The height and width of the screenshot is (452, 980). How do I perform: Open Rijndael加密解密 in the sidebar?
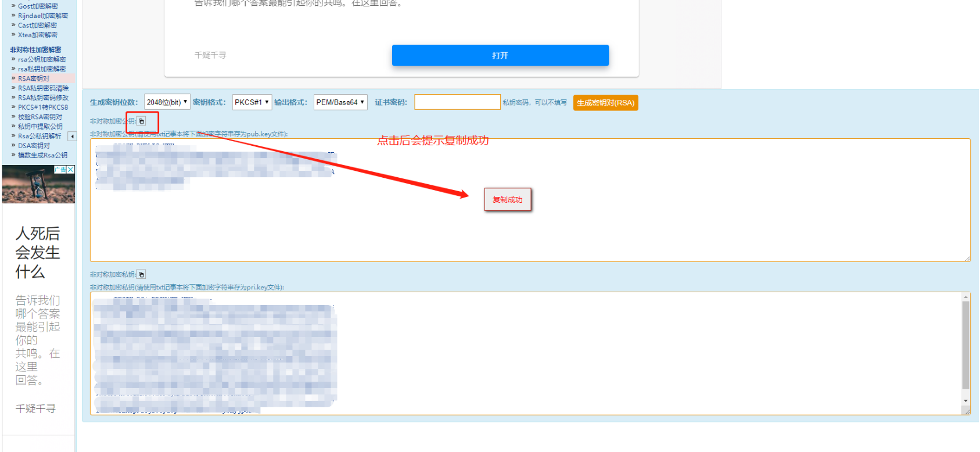pos(43,16)
